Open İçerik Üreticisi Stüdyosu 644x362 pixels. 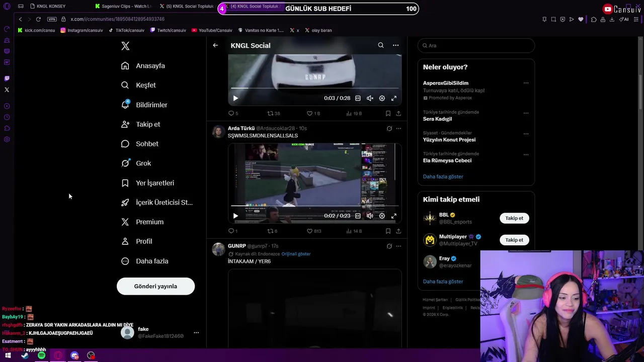(x=157, y=203)
